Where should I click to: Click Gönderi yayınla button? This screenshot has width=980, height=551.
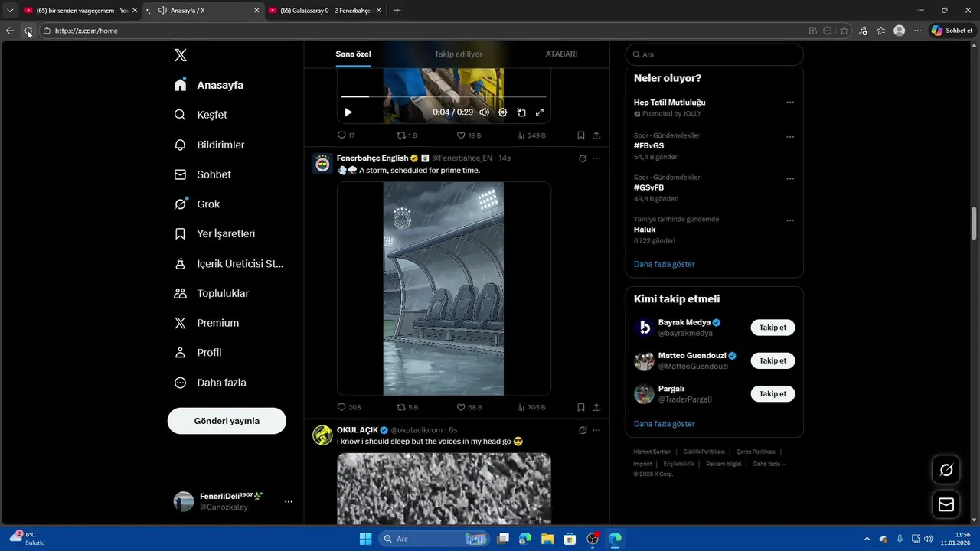[227, 421]
